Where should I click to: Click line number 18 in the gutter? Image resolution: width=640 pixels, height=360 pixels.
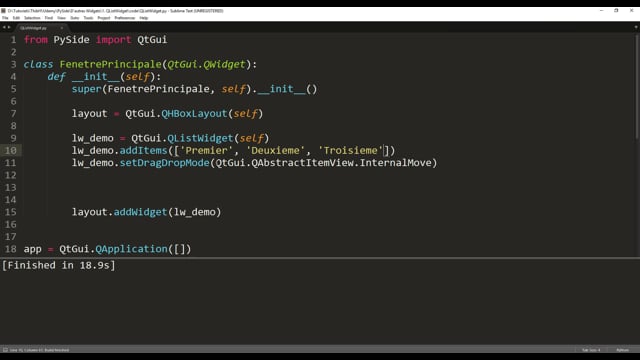click(11, 249)
